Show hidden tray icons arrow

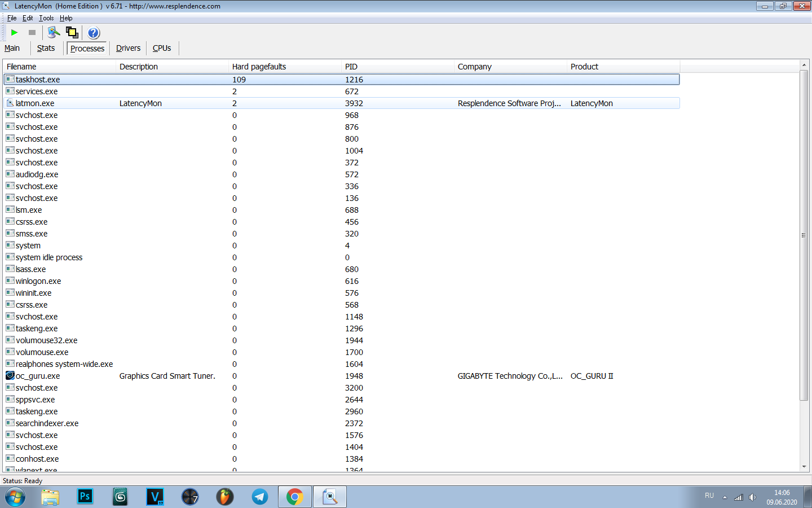(725, 497)
